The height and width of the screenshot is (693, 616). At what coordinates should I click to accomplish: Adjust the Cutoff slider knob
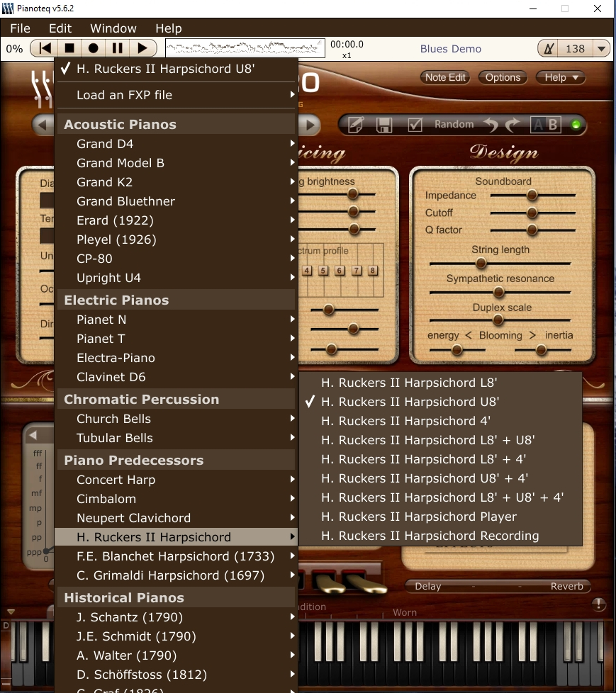coord(532,213)
